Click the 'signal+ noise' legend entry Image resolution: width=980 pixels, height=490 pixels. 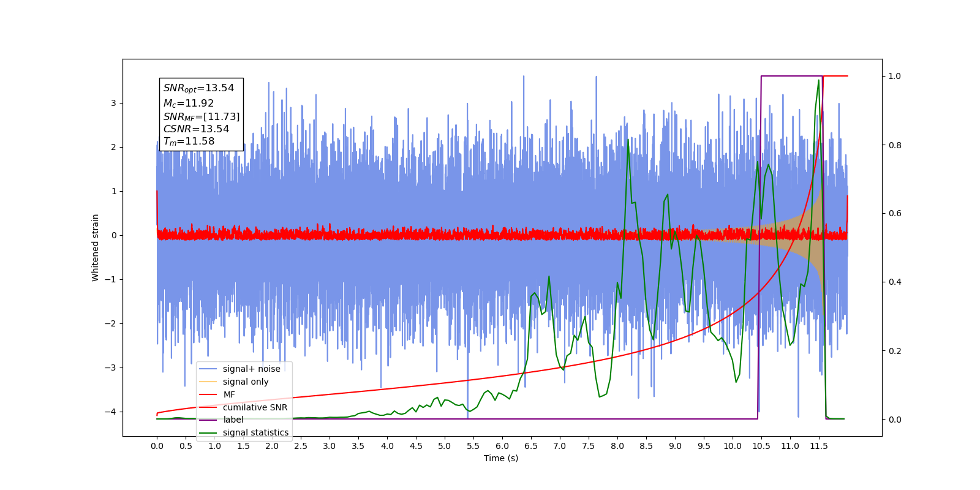[x=244, y=369]
